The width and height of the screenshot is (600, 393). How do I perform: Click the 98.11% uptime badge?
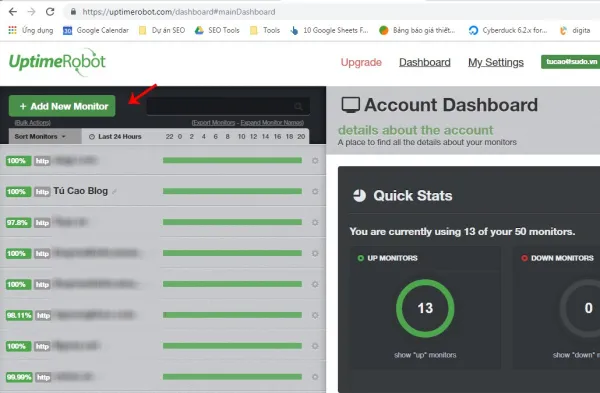tap(19, 315)
